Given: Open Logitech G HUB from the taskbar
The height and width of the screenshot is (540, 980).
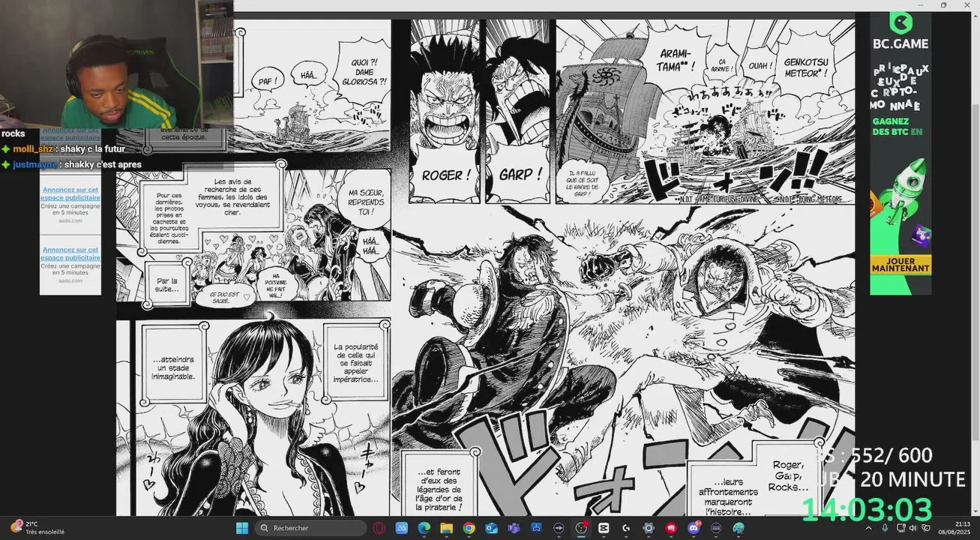Looking at the screenshot, I should click(626, 528).
